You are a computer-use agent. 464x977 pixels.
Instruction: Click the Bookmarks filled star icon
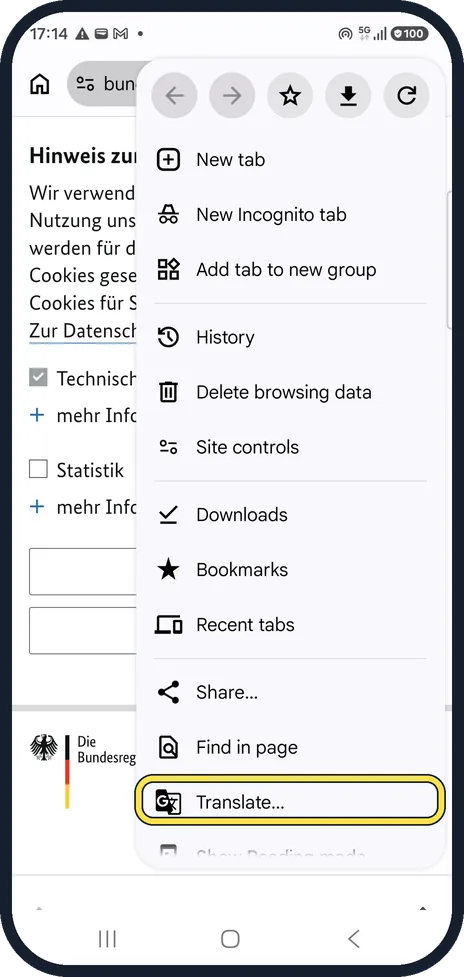coord(168,570)
